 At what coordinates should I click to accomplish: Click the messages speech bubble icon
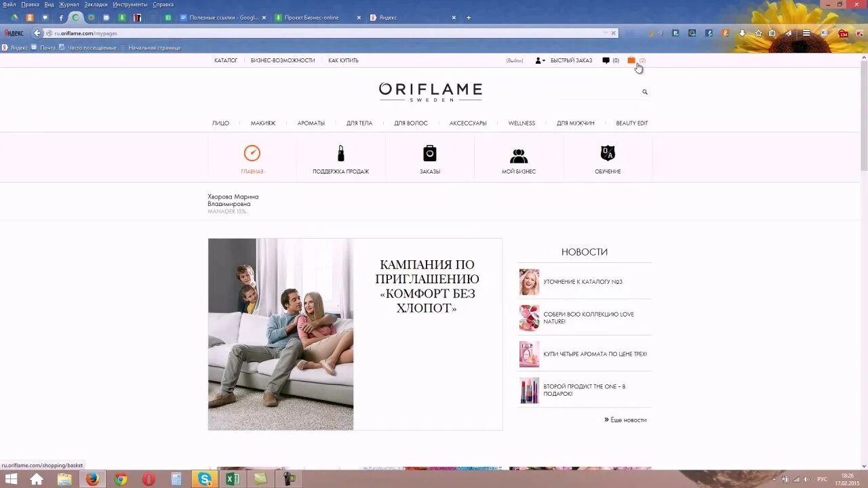coord(606,60)
